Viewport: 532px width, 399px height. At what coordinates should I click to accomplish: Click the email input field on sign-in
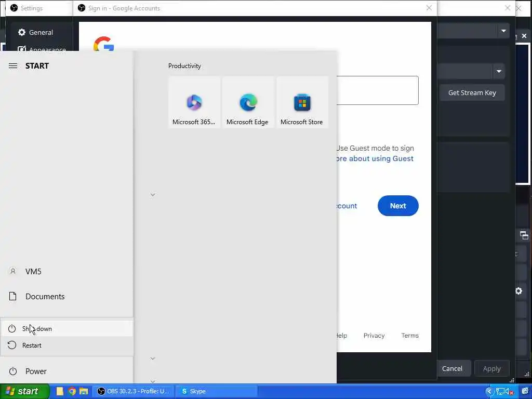pyautogui.click(x=377, y=90)
